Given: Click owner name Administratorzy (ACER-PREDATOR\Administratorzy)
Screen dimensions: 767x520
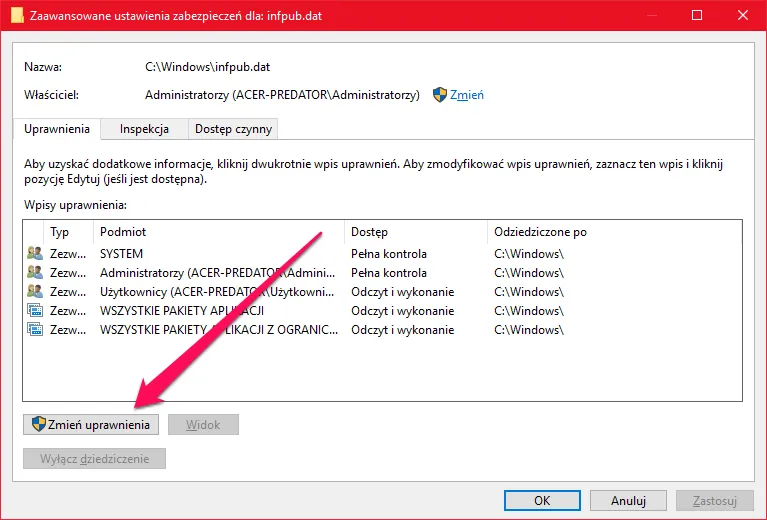Looking at the screenshot, I should coord(282,95).
